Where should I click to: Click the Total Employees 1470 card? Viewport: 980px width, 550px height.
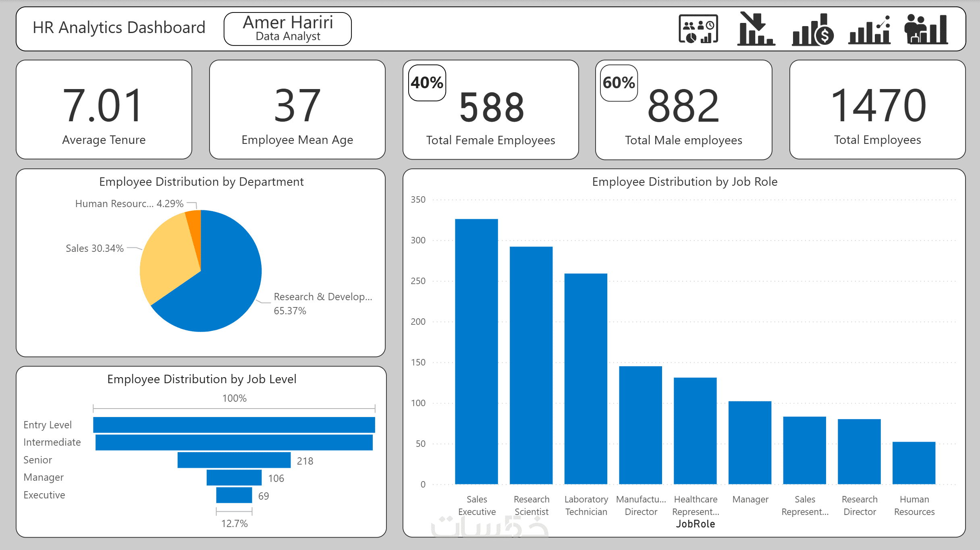pyautogui.click(x=877, y=110)
